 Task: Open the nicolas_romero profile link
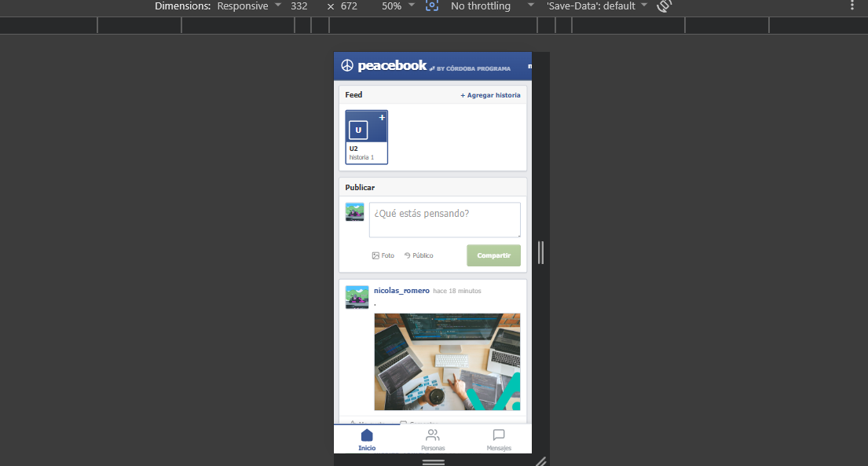401,290
